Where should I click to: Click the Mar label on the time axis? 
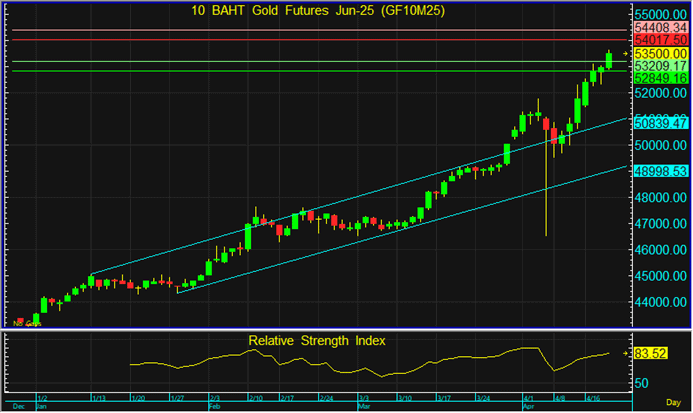(363, 406)
